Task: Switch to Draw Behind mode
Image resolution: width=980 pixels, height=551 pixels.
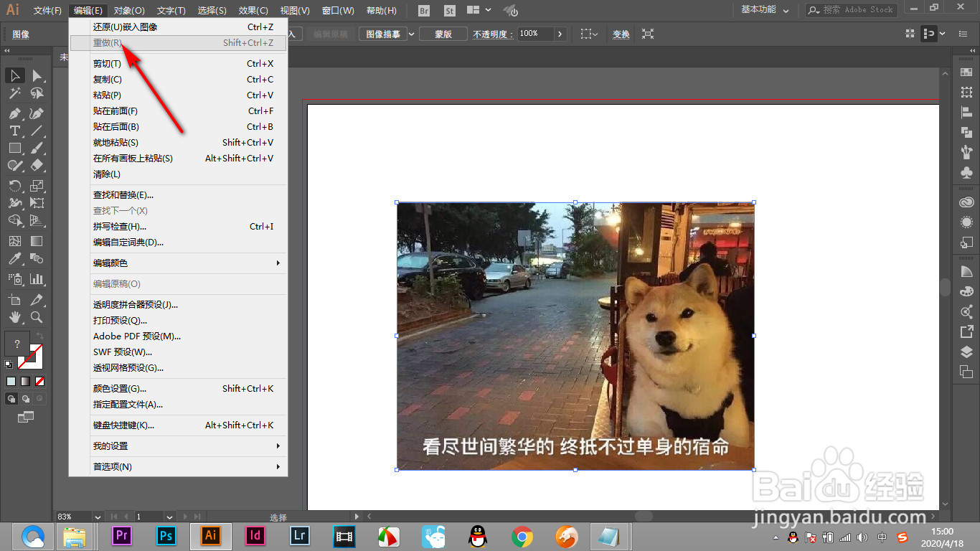Action: pyautogui.click(x=26, y=398)
